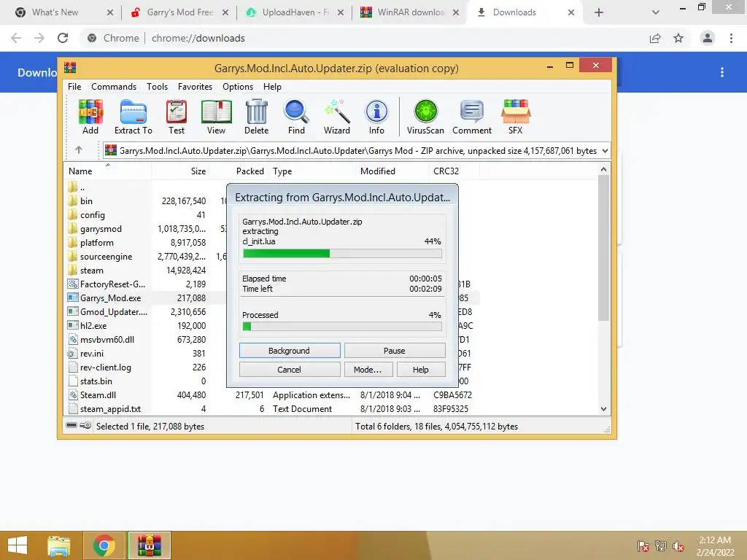This screenshot has width=747, height=560.
Task: Sort by the Name column header
Action: [107, 171]
